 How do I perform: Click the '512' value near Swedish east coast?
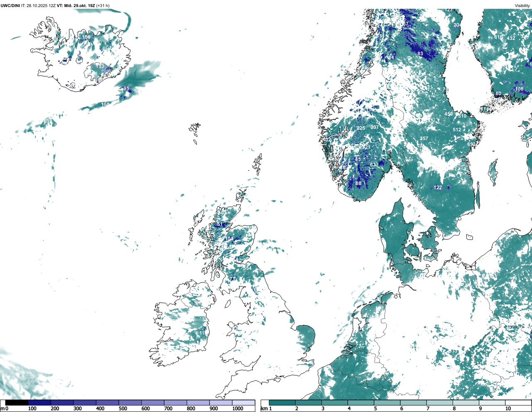457,130
